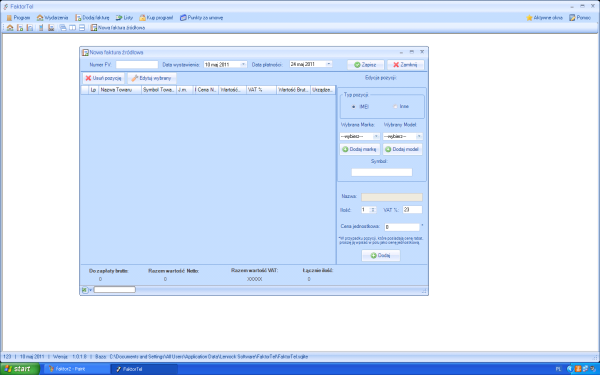Open Punkty za umowę menu item
The image size is (600, 375).
click(x=201, y=18)
